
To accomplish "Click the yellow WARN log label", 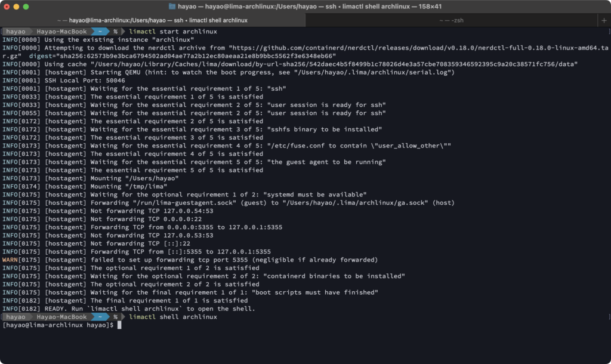I will (x=10, y=260).
